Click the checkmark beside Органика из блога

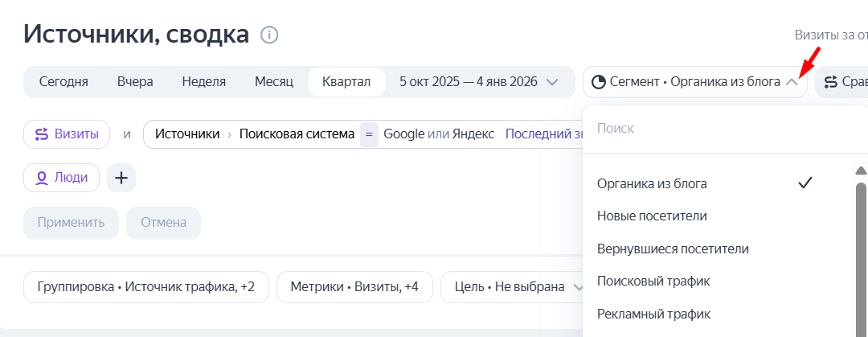[805, 183]
